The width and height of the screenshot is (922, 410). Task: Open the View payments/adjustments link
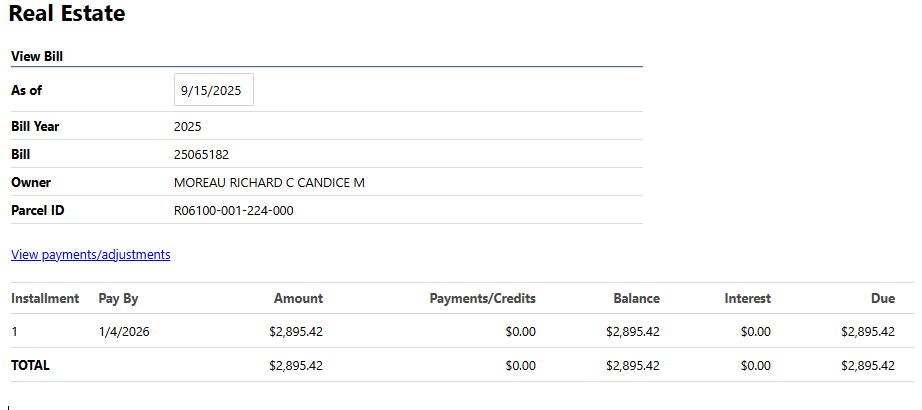[91, 255]
